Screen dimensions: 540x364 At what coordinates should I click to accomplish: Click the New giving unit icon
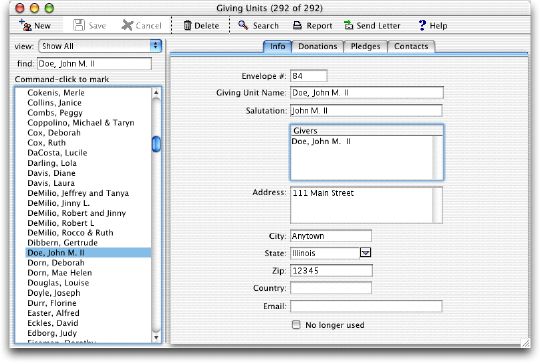pos(25,25)
